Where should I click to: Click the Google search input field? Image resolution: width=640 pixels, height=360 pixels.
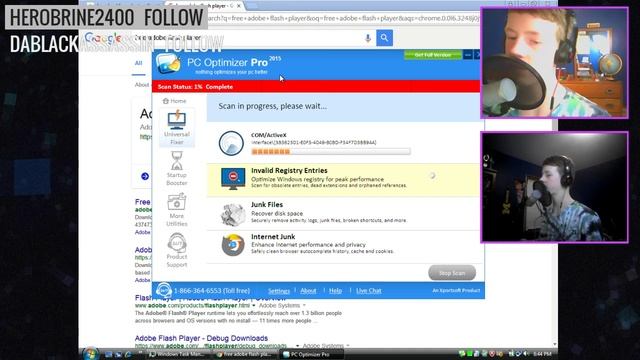(x=249, y=38)
